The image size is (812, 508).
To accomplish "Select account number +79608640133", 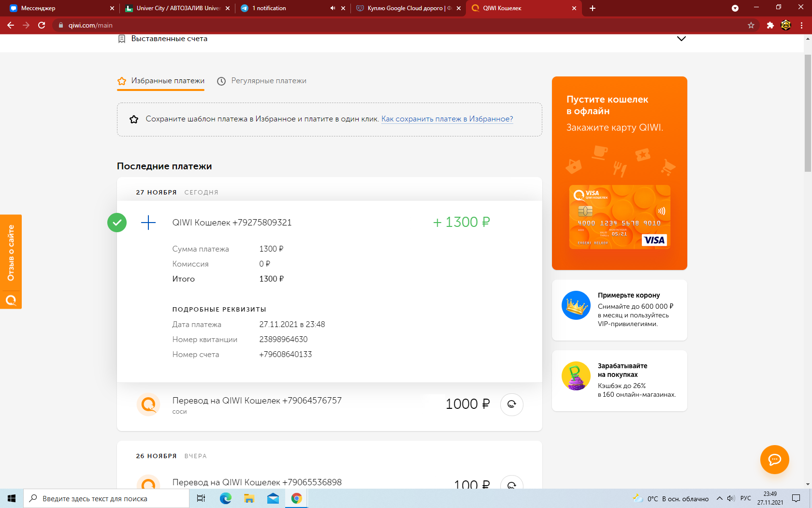I will tap(286, 355).
